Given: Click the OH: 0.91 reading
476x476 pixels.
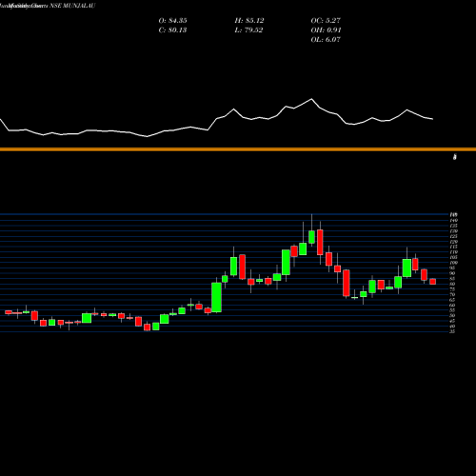Looking at the screenshot, I should [326, 30].
